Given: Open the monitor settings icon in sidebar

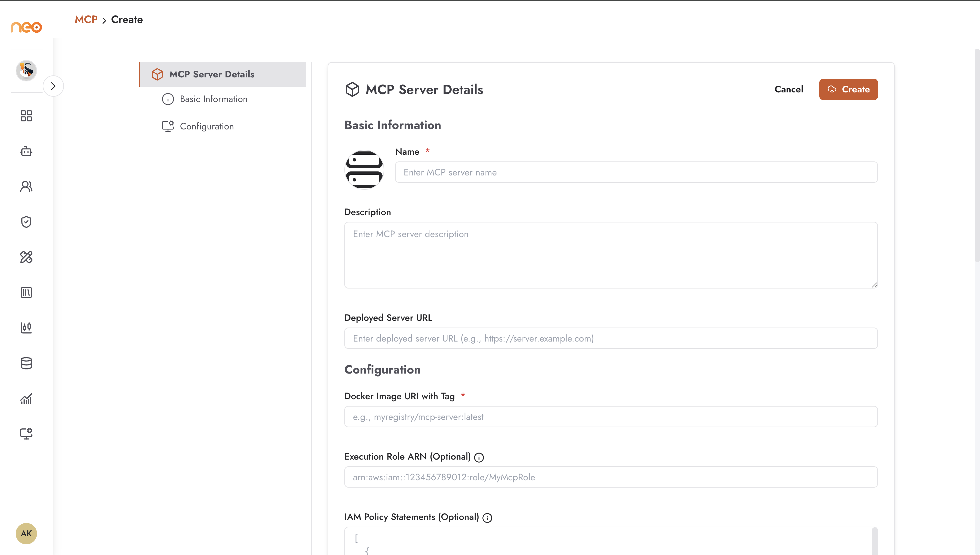Looking at the screenshot, I should (x=26, y=433).
